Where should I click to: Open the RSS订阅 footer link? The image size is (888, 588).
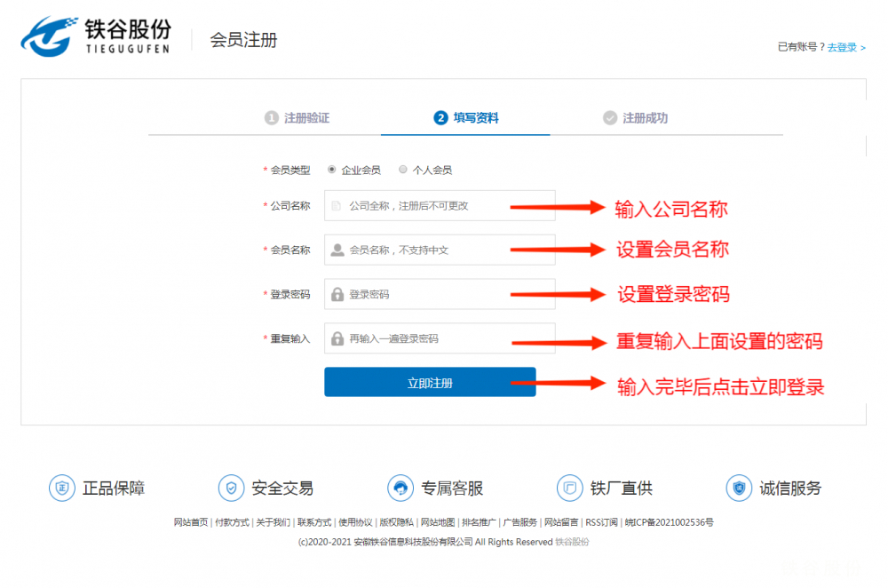coord(601,522)
